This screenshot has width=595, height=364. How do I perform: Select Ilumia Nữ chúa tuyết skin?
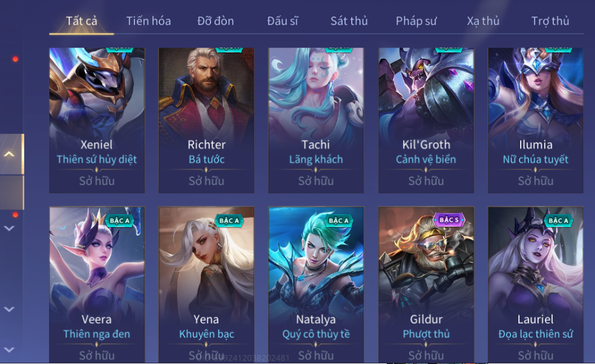[x=535, y=121]
